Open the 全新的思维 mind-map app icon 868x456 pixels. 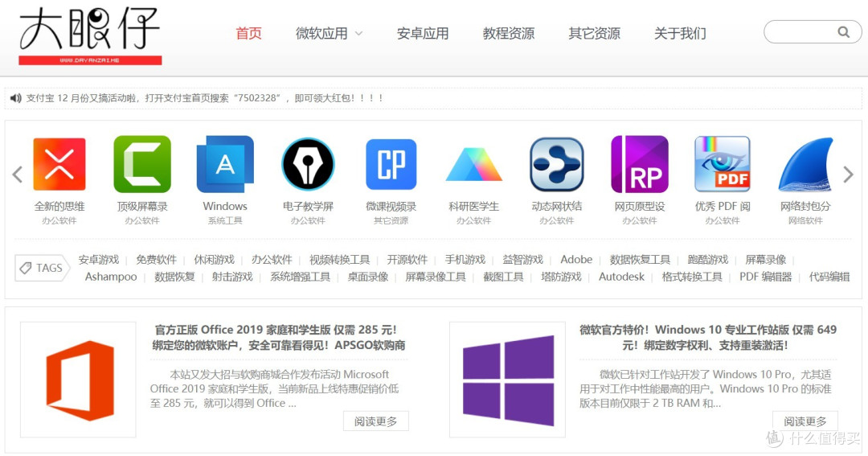[x=59, y=164]
